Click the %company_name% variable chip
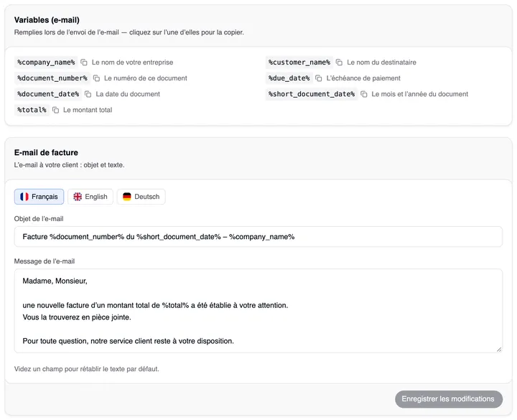The width and height of the screenshot is (517, 420). click(x=46, y=62)
